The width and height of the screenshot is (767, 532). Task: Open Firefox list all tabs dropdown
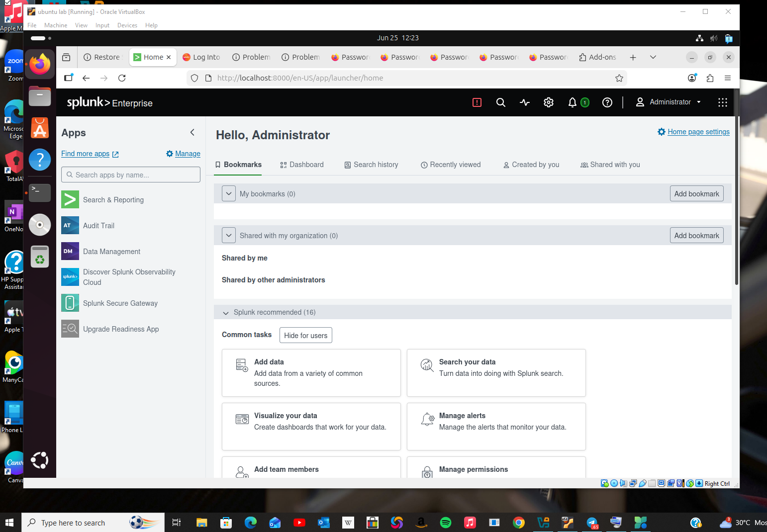(x=653, y=57)
